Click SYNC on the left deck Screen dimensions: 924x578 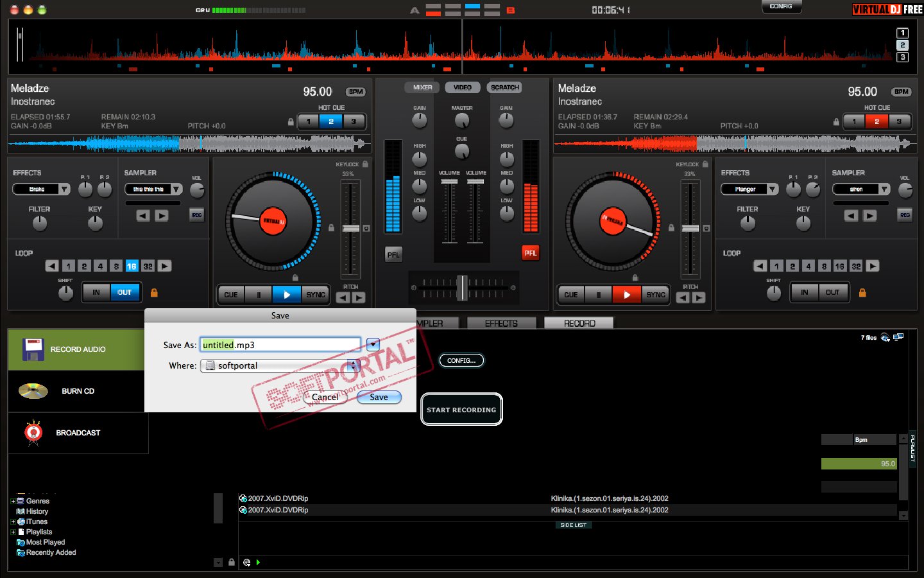pos(316,295)
